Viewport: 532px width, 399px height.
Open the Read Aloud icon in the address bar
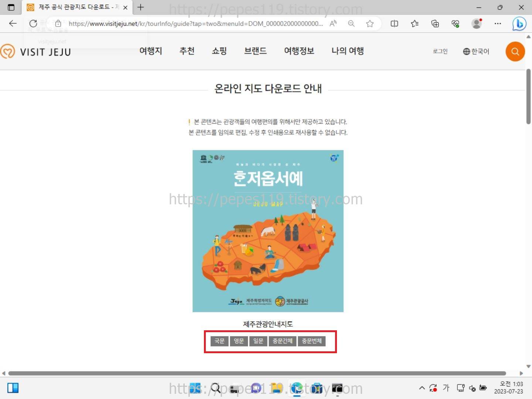[x=333, y=24]
